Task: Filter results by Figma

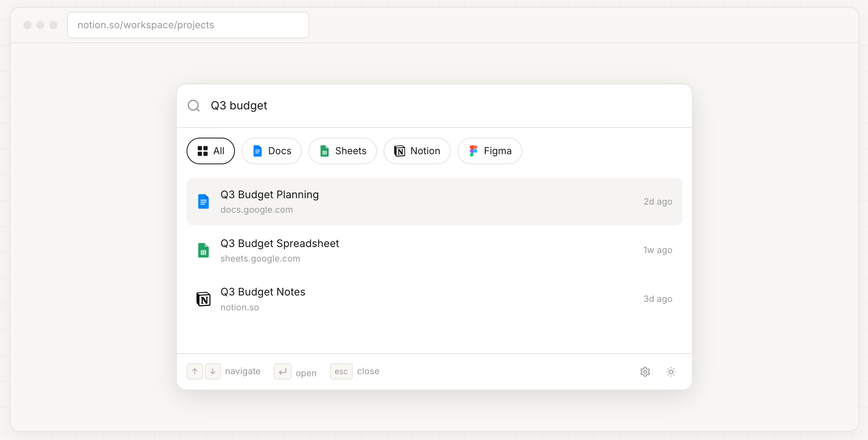Action: (x=490, y=151)
